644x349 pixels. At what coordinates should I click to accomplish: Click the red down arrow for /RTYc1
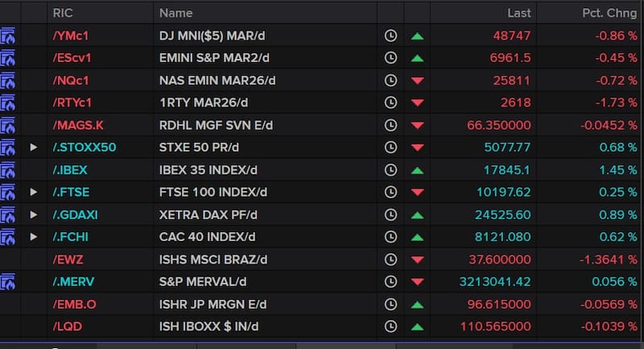click(x=417, y=103)
